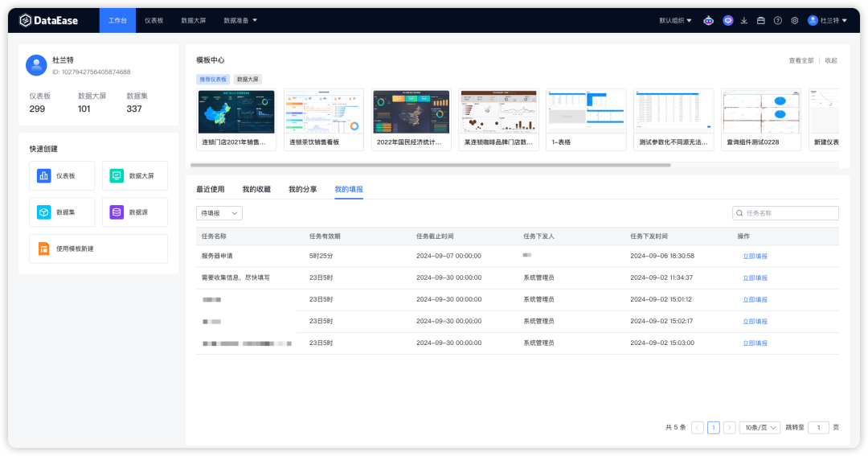Image resolution: width=868 pixels, height=456 pixels.
Task: Click the download icon in top bar
Action: click(x=744, y=20)
